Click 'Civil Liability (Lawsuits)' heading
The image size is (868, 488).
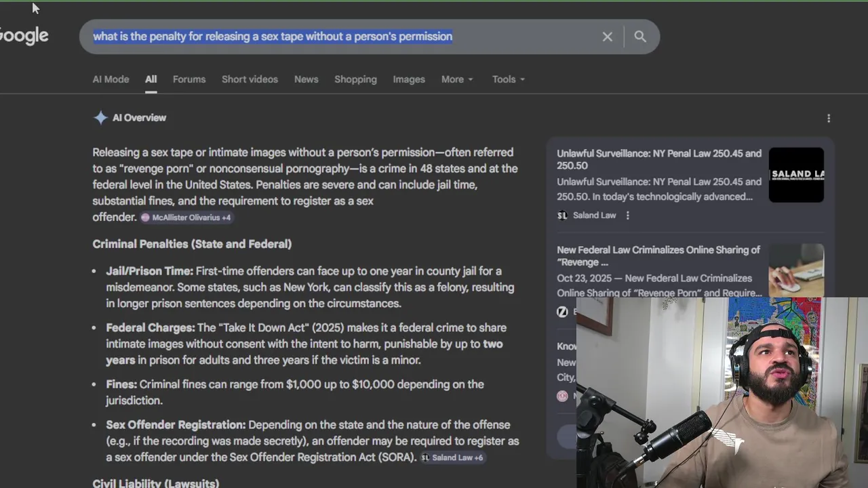[x=156, y=483]
